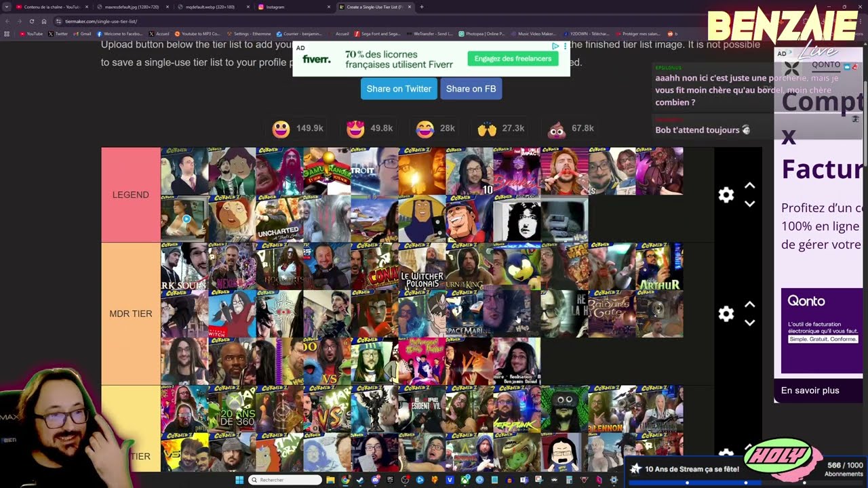
Task: Open the Photopea bookmark
Action: click(x=481, y=34)
